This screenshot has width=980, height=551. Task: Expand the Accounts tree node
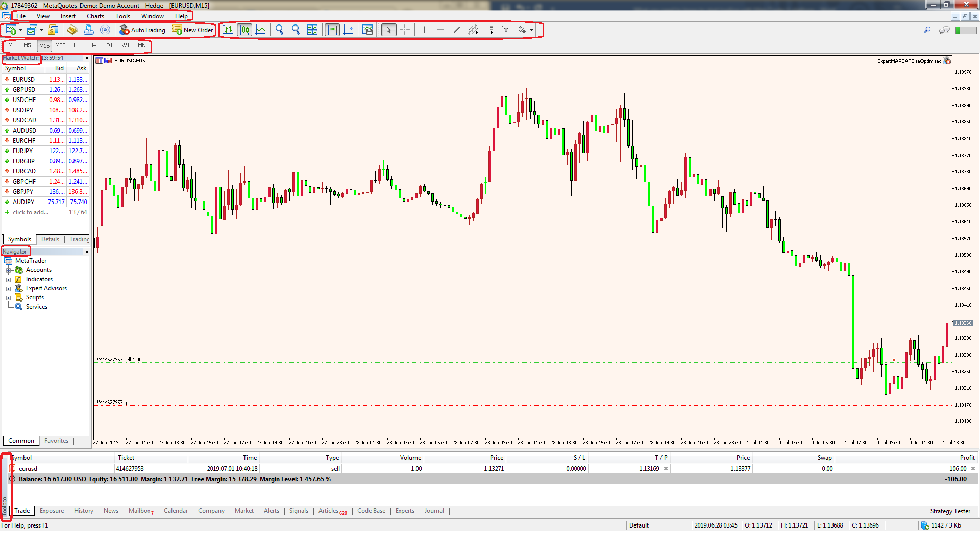[x=8, y=270]
